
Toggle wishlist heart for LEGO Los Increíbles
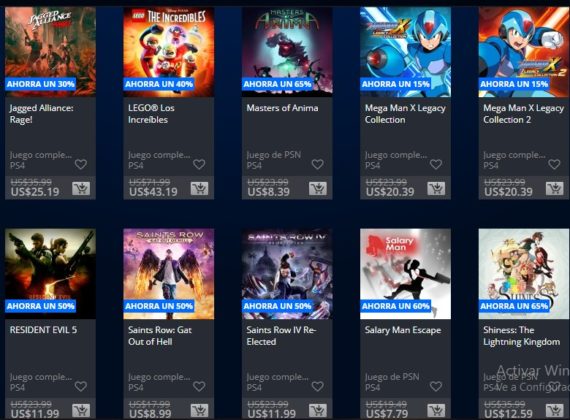tap(199, 164)
